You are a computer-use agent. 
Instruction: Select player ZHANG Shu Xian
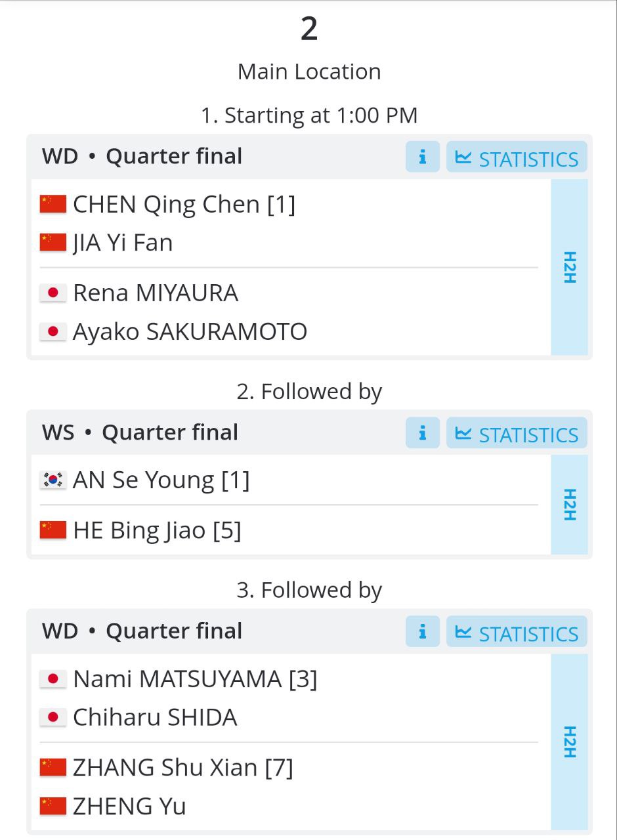165,767
